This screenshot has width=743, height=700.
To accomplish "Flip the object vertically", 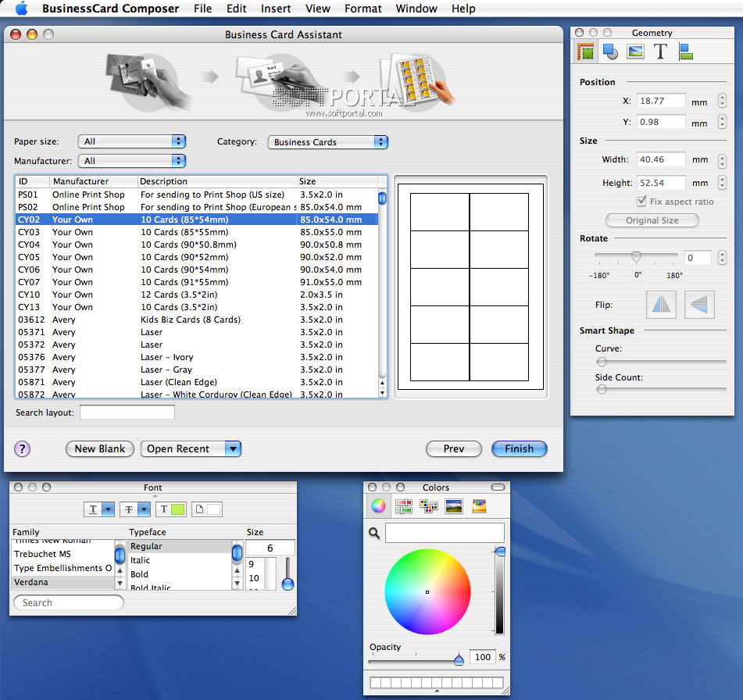I will point(699,305).
